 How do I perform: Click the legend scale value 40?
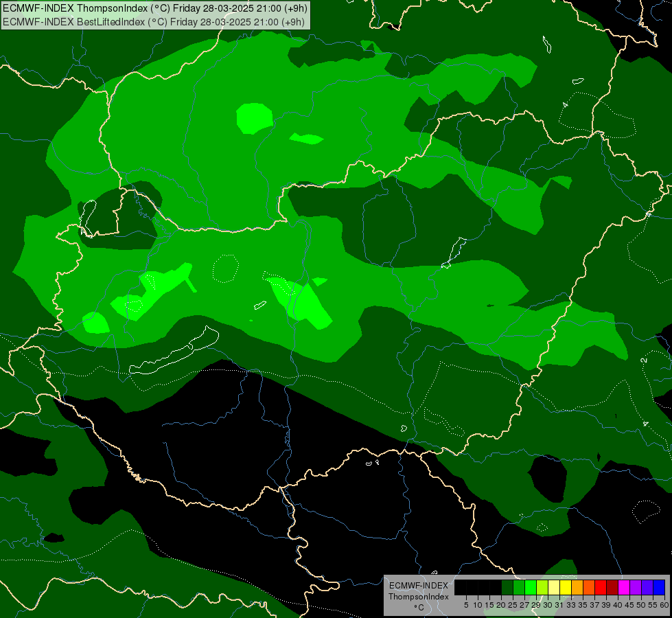point(618,605)
